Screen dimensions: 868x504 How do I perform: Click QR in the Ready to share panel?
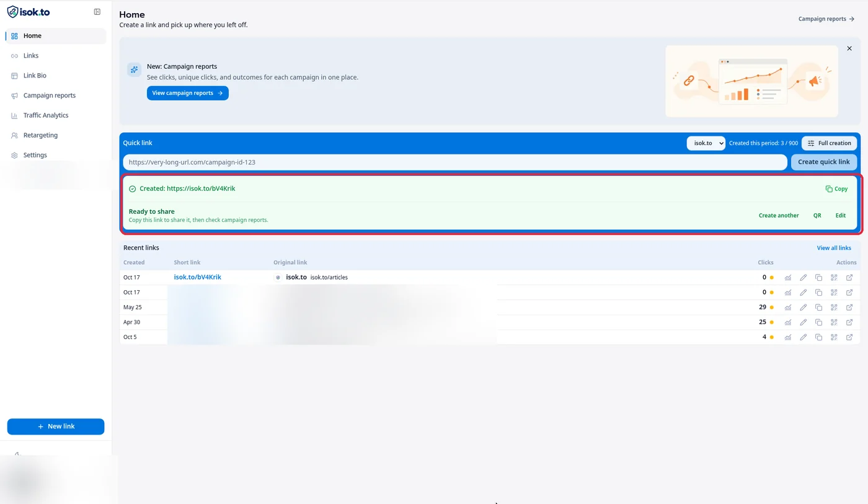pos(817,216)
